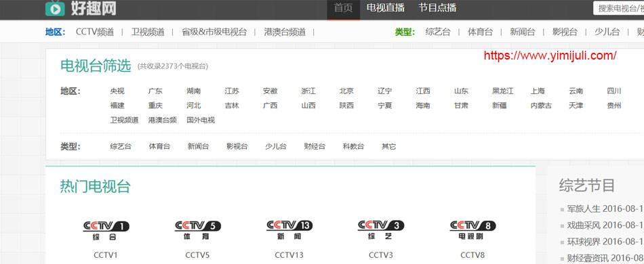This screenshot has width=644, height=264.
Task: Switch to the 节目点播 tab
Action: tap(437, 8)
